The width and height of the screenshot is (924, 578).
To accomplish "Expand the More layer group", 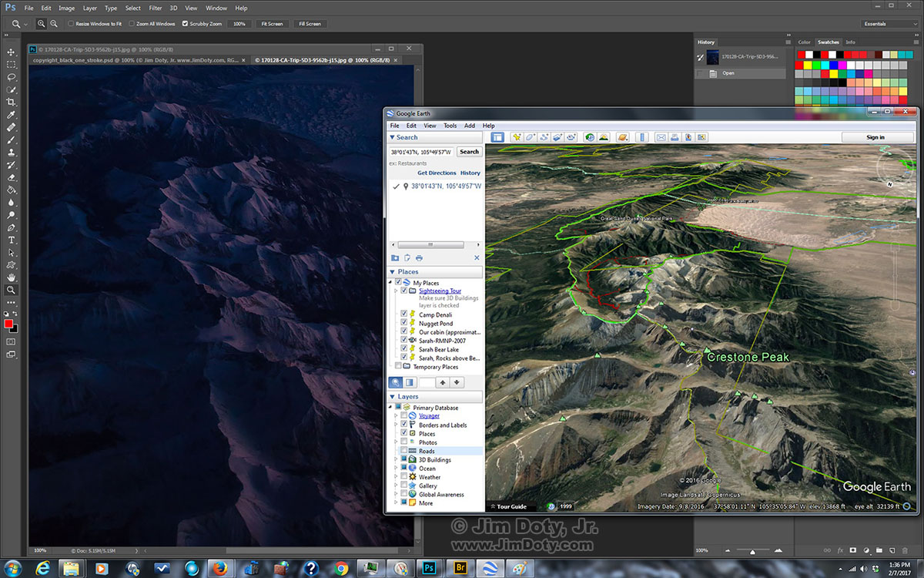I will (397, 503).
